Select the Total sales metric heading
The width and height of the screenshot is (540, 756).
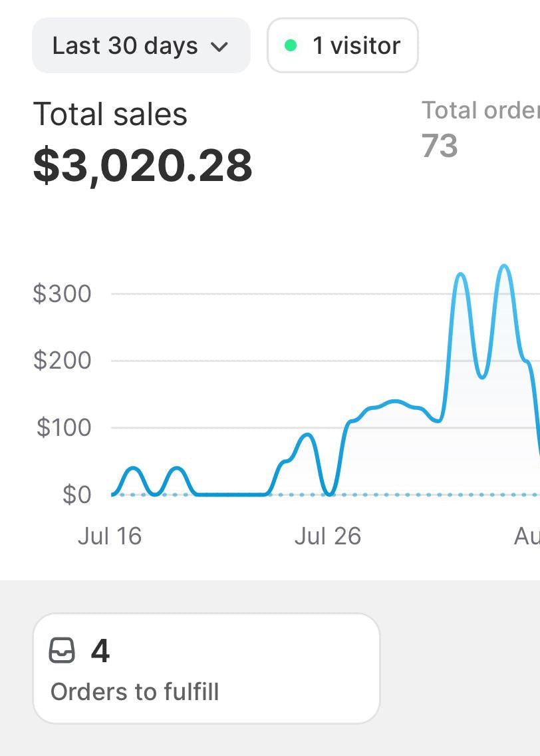coord(110,114)
